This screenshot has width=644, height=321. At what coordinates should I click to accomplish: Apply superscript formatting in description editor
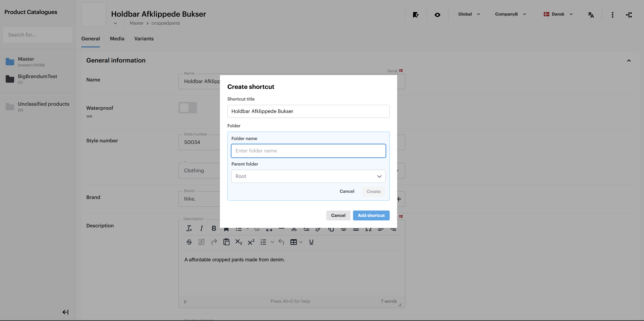point(251,242)
